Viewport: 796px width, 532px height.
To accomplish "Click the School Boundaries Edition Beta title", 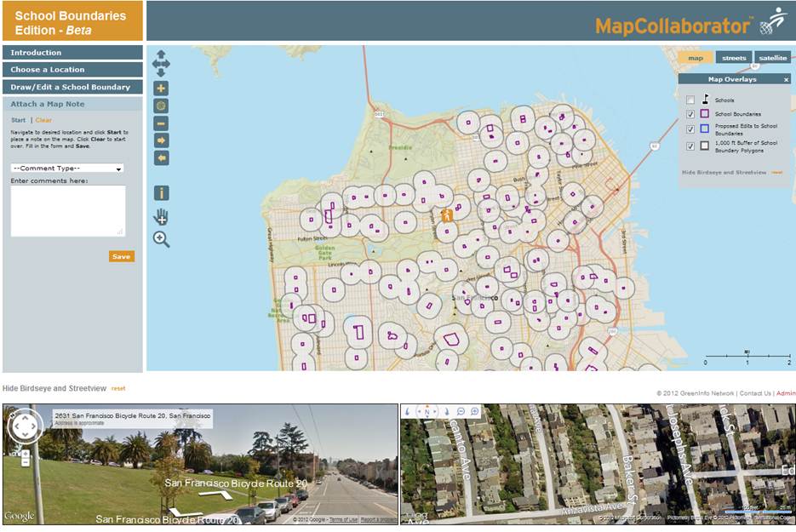I will click(x=72, y=22).
